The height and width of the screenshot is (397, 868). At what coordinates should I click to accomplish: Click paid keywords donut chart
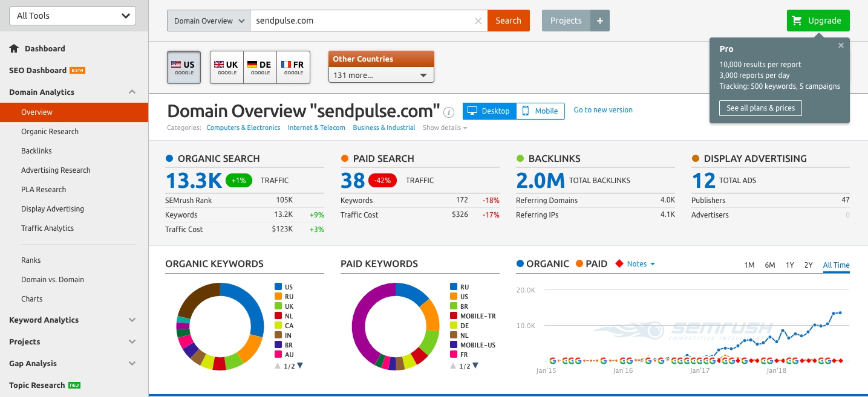[x=396, y=326]
